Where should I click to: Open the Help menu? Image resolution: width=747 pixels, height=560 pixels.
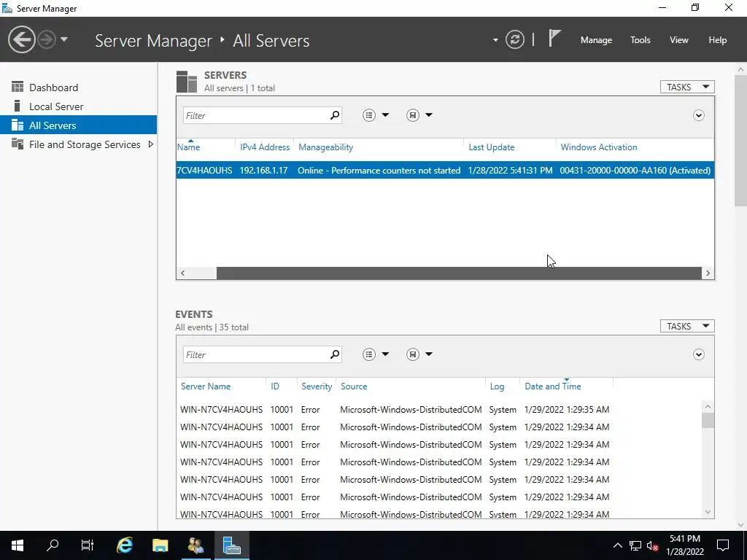coord(717,40)
